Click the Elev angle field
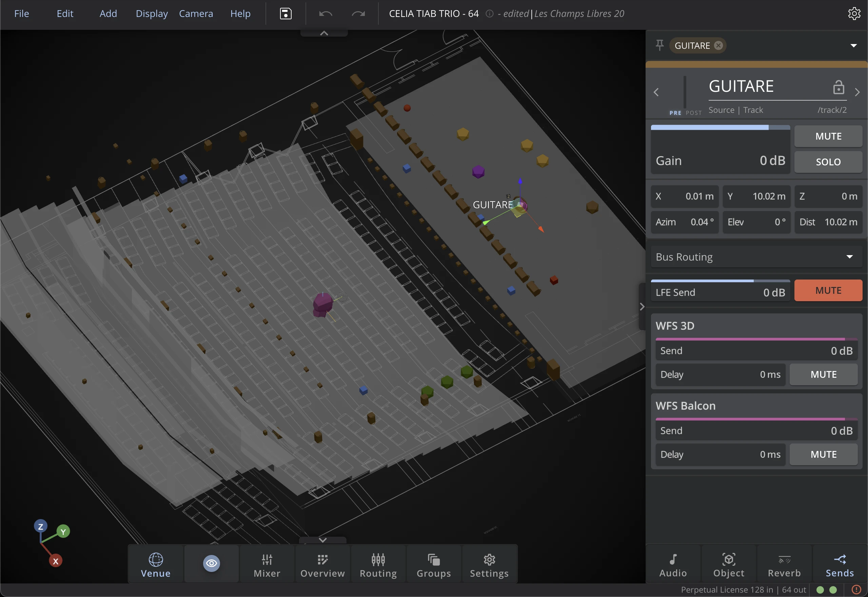Viewport: 868px width, 597px height. click(x=756, y=222)
